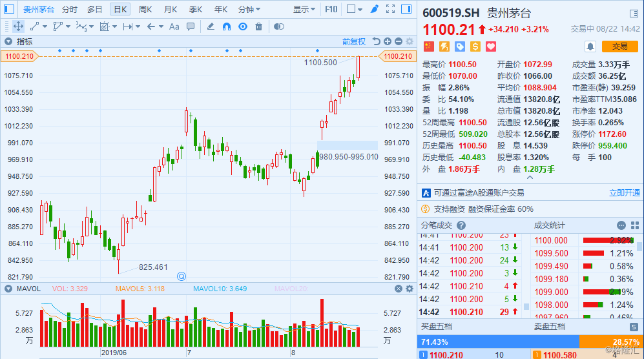Click the blue tag icon

coord(460,46)
